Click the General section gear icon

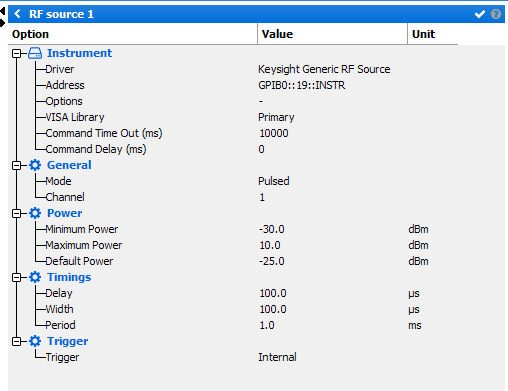(x=35, y=165)
